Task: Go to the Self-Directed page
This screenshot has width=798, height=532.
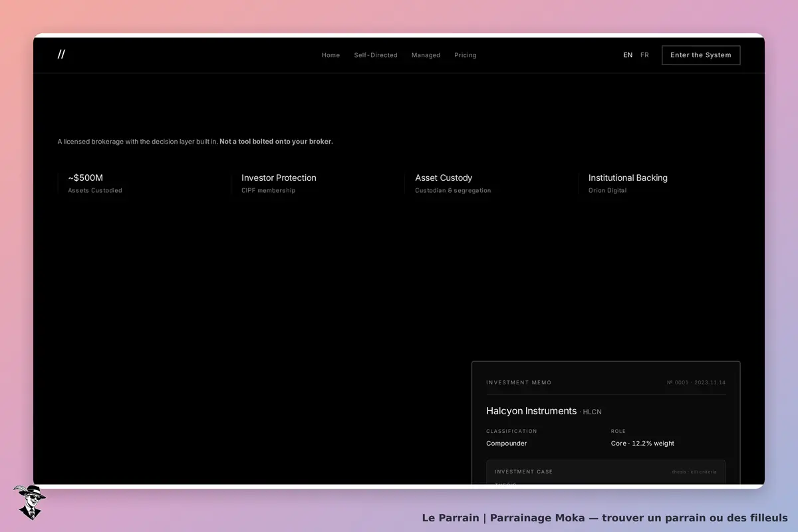Action: [x=376, y=55]
